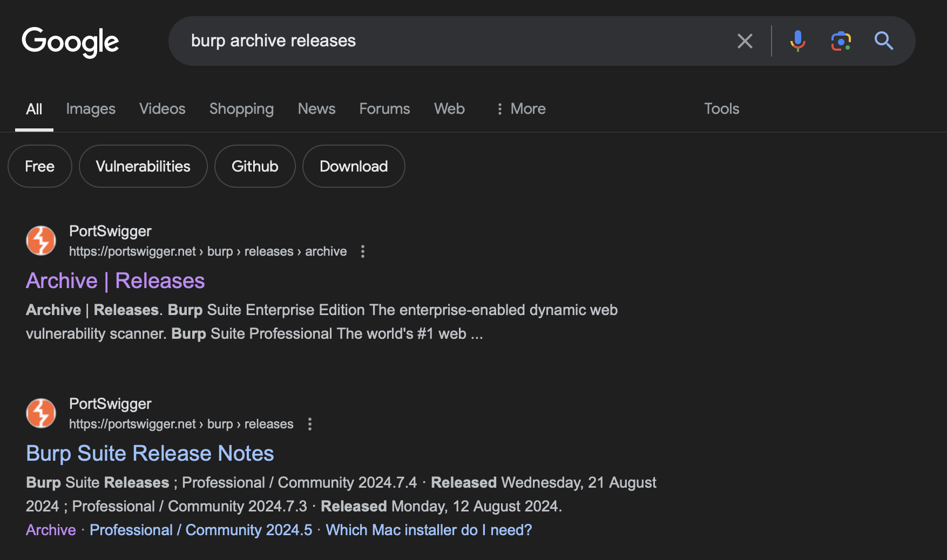Open the Tools filter options
This screenshot has width=947, height=560.
721,109
